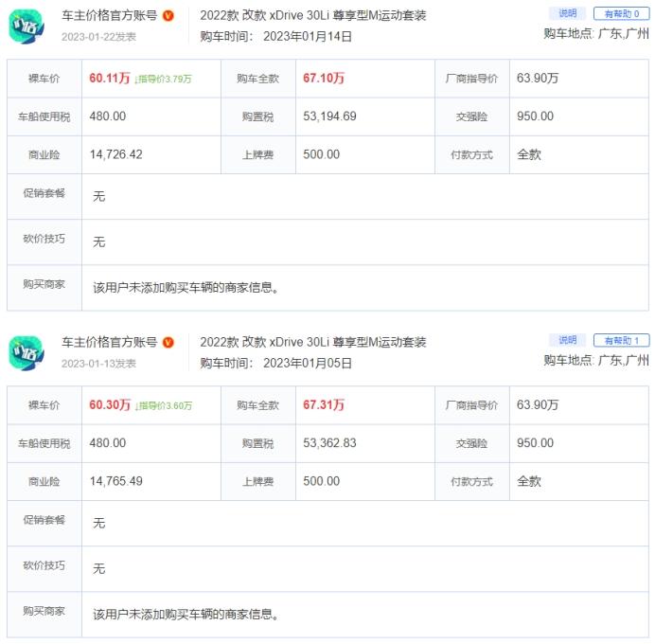
Task: Open the 车主价格官方账号 profile in the 2023-01-22 post
Action: click(x=110, y=16)
